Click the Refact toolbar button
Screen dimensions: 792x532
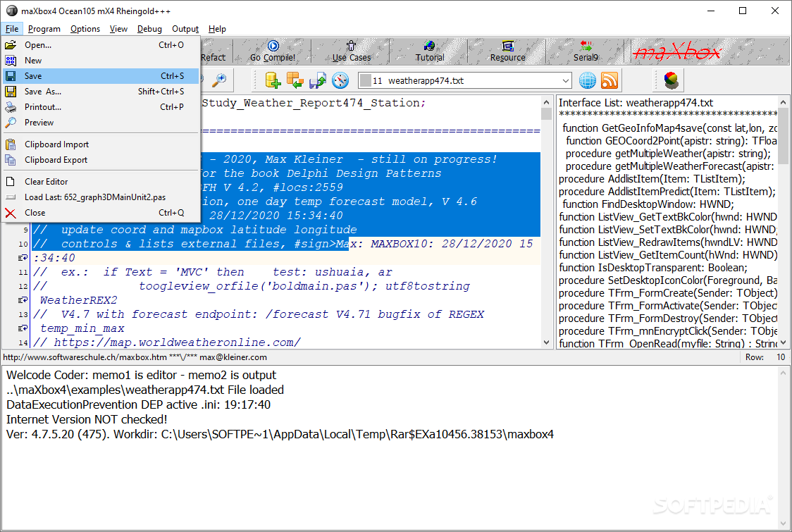[214, 57]
